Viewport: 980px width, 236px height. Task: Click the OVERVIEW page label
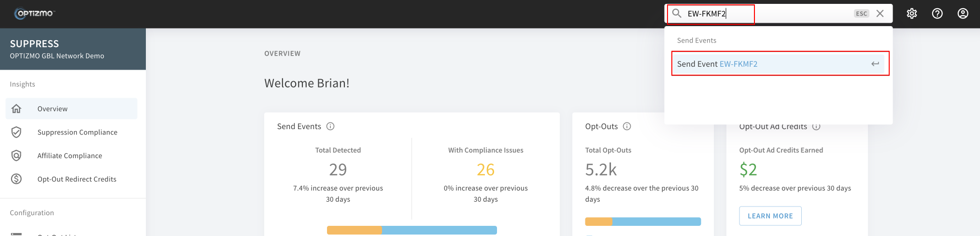(283, 54)
